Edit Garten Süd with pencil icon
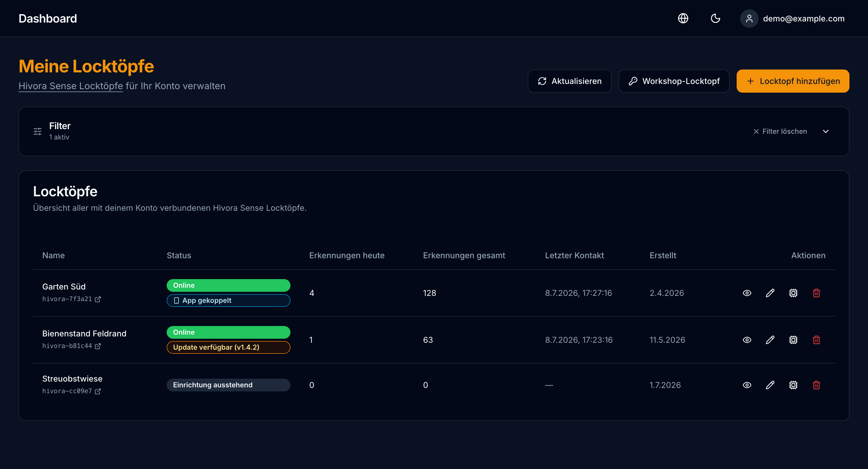 (x=770, y=293)
